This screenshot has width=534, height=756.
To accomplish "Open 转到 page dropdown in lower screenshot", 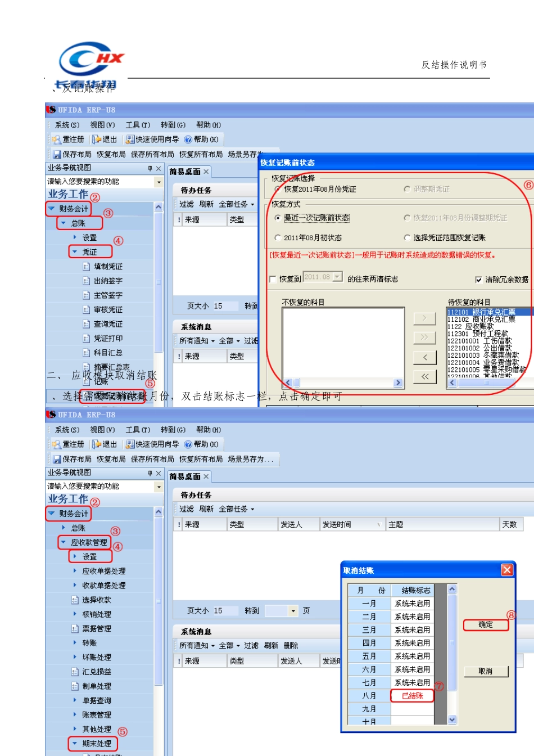I will coord(293,611).
